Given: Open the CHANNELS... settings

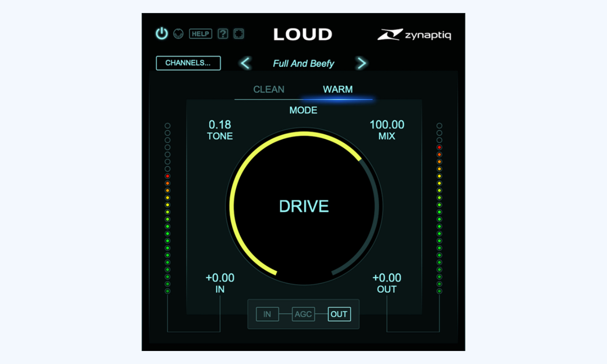Looking at the screenshot, I should pyautogui.click(x=188, y=63).
